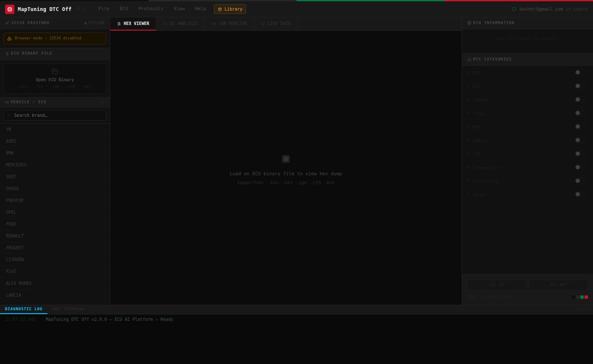This screenshot has height=364, width=593.
Task: Focus the Search brand input field
Action: click(55, 115)
